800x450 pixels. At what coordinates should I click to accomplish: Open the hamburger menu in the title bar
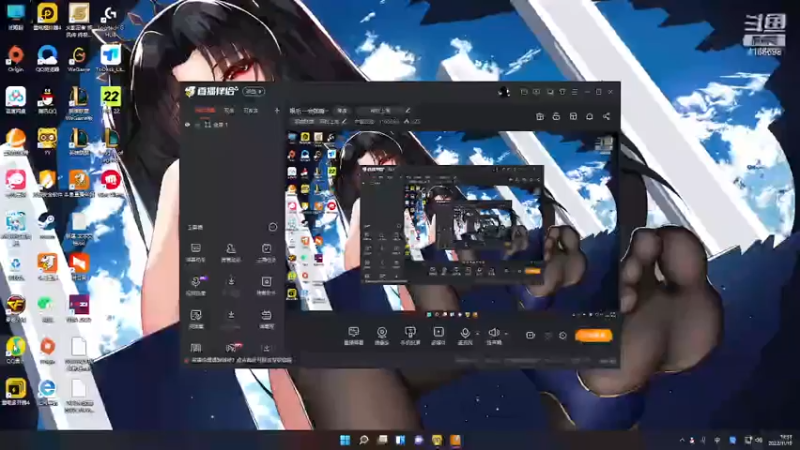coord(574,92)
